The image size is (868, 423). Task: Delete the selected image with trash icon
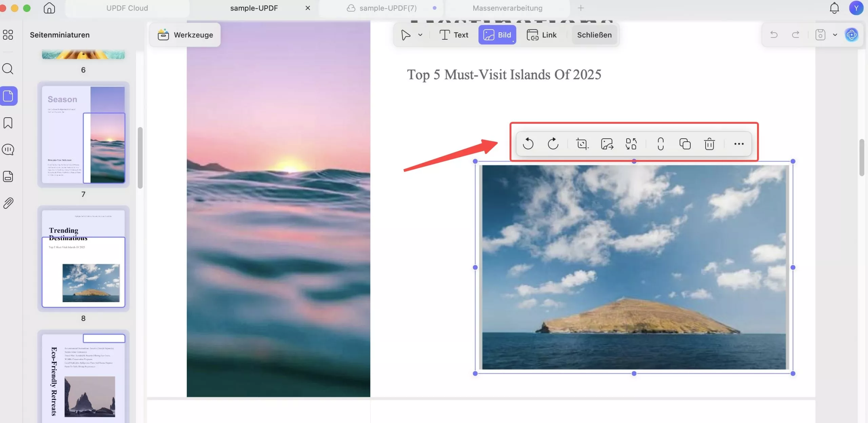[709, 144]
